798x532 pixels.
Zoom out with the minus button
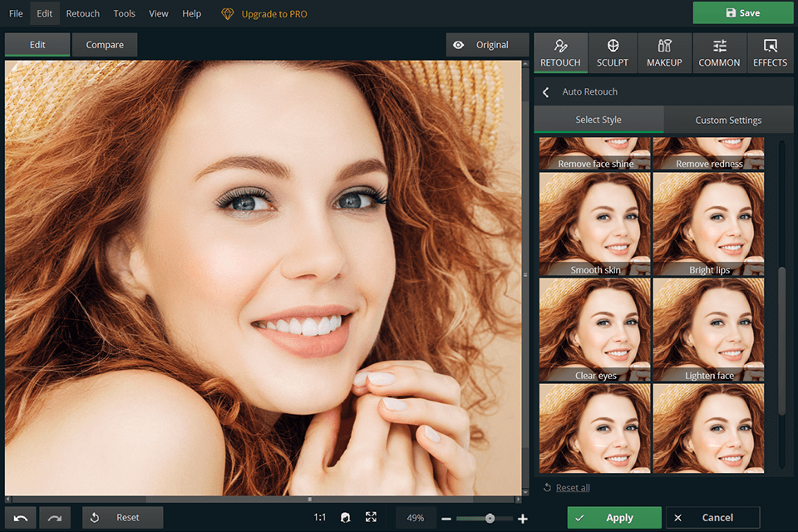446,519
